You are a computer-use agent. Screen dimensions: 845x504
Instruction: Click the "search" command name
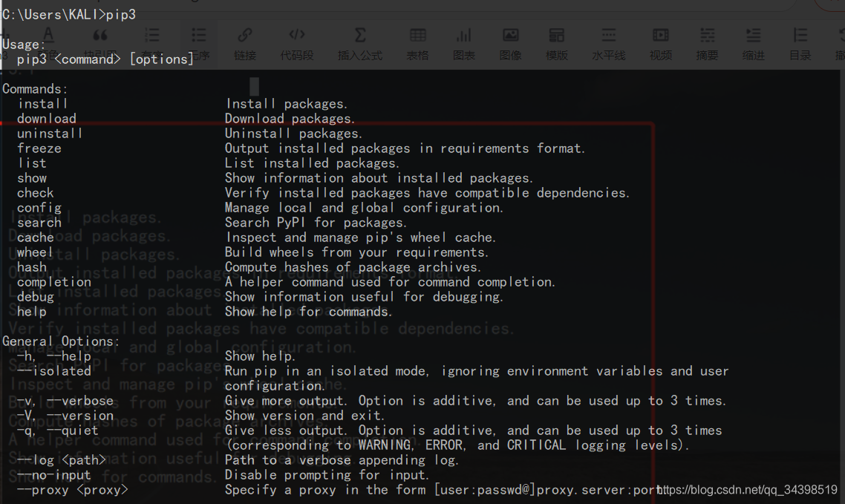pos(39,223)
